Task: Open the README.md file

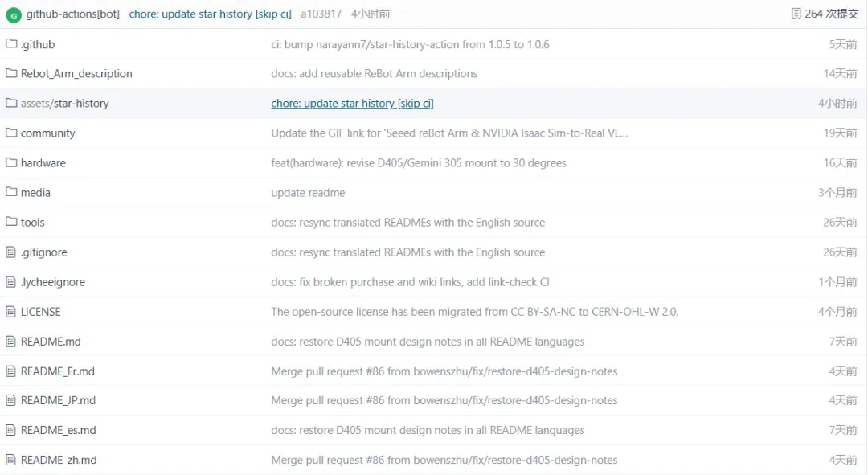Action: tap(51, 342)
